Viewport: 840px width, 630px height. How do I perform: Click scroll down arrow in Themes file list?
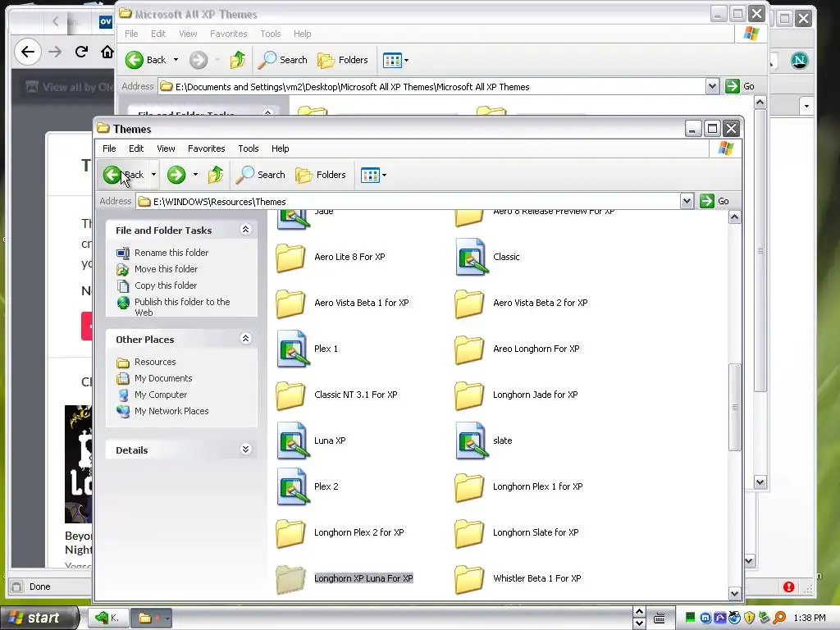[x=734, y=594]
